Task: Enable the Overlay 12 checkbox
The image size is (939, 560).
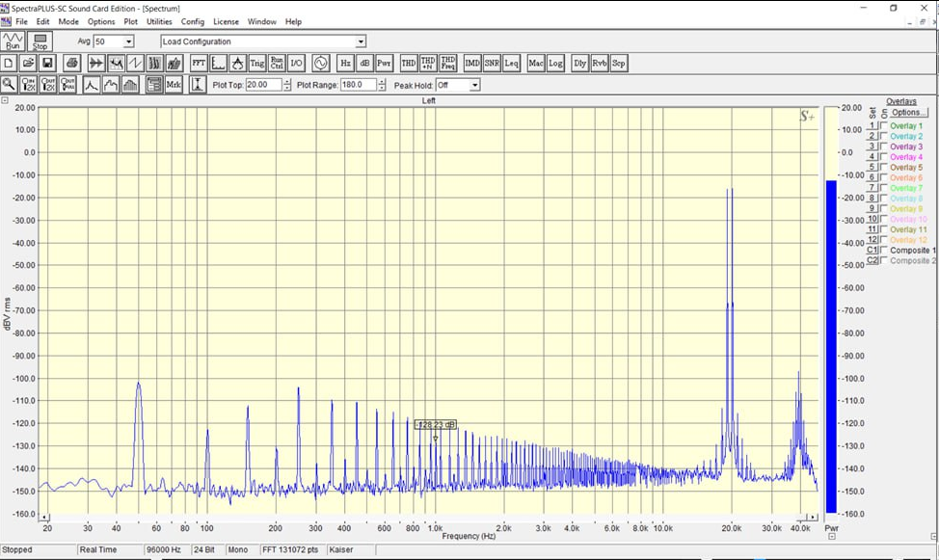Action: click(883, 240)
